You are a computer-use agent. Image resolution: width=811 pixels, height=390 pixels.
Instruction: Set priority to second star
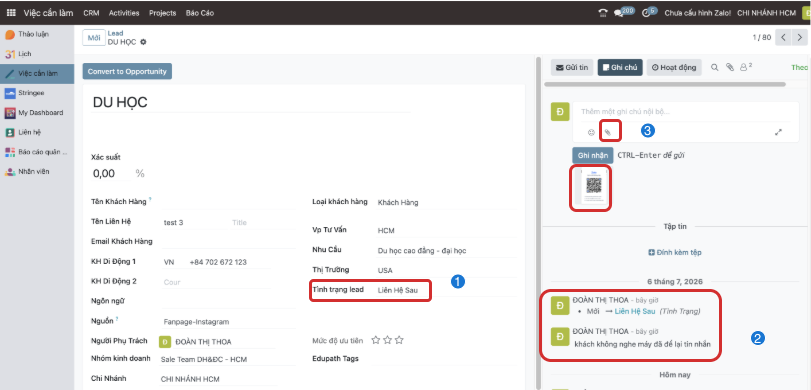[x=387, y=340]
